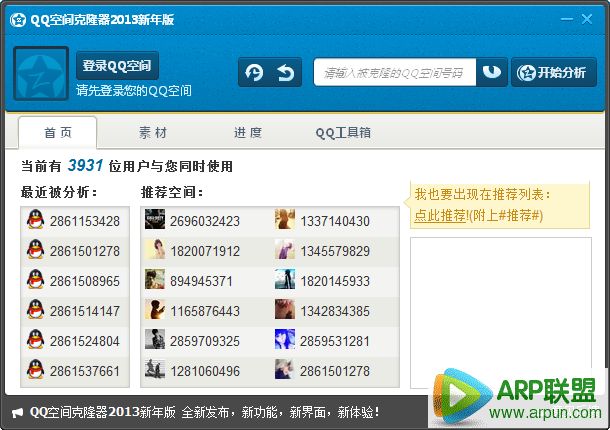
Task: Click penguin icon next to 2861501278 in recent list
Action: 35,249
